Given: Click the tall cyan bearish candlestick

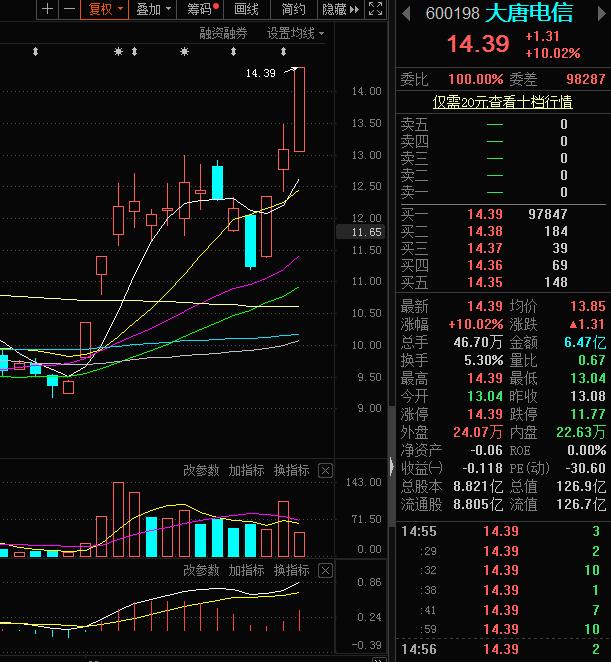Looking at the screenshot, I should 250,241.
